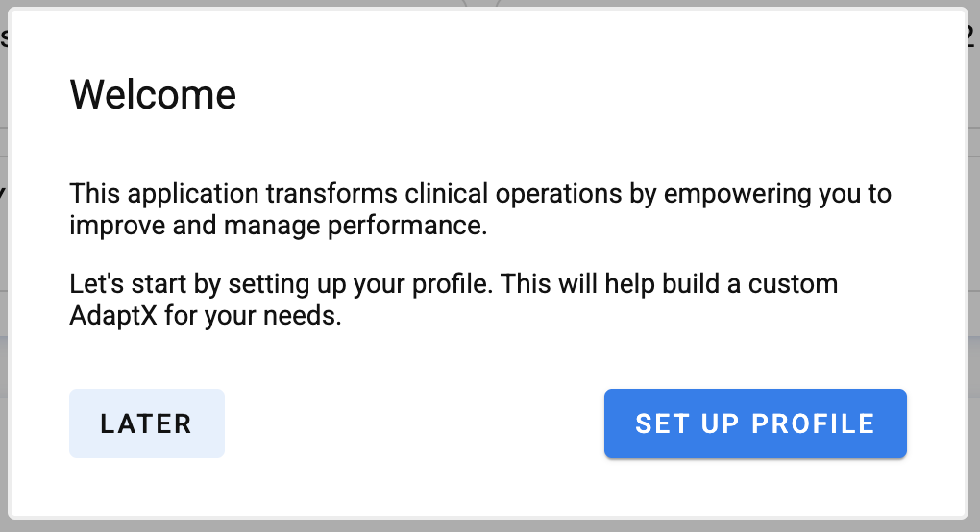The image size is (980, 532).
Task: Start profile setup using the blue button
Action: click(755, 423)
